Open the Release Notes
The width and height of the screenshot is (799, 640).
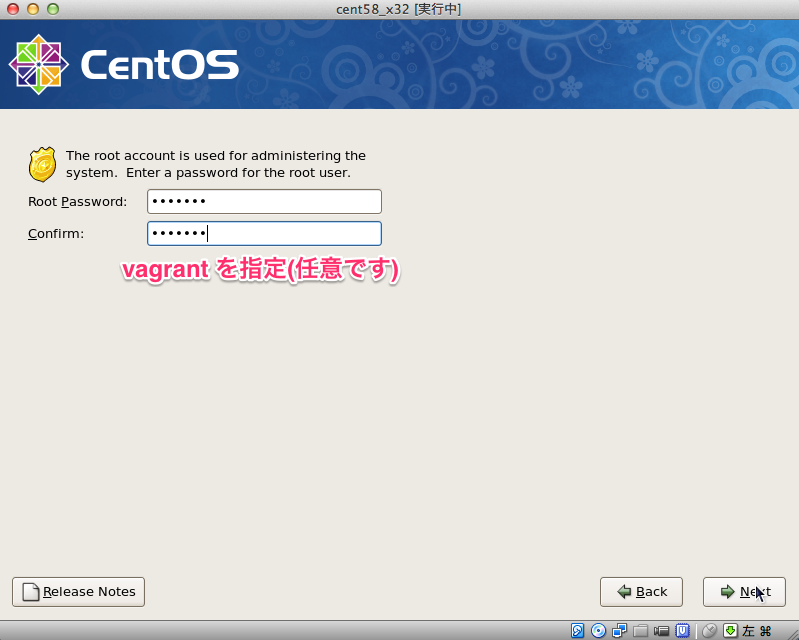pos(78,592)
